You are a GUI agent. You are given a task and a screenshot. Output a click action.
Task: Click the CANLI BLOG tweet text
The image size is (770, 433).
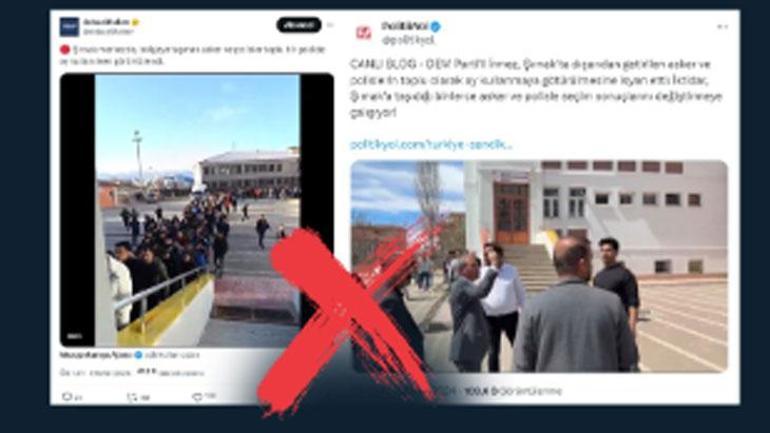(536, 88)
